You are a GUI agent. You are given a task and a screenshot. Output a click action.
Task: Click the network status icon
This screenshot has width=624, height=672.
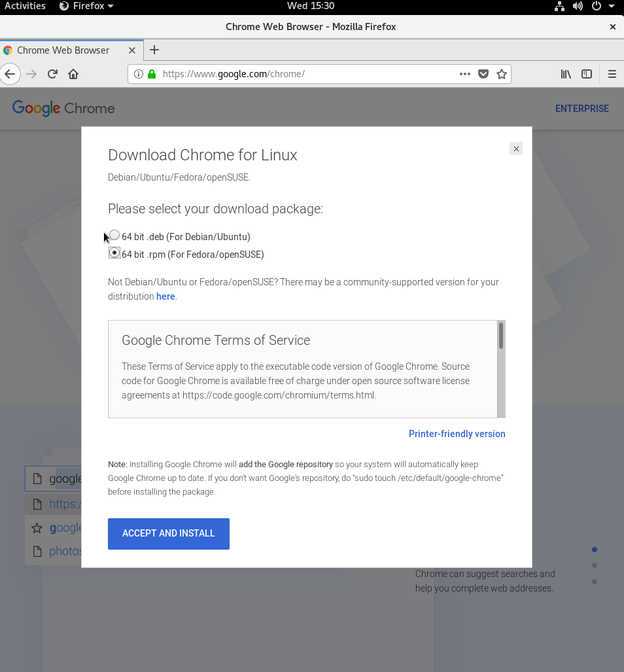pos(559,6)
